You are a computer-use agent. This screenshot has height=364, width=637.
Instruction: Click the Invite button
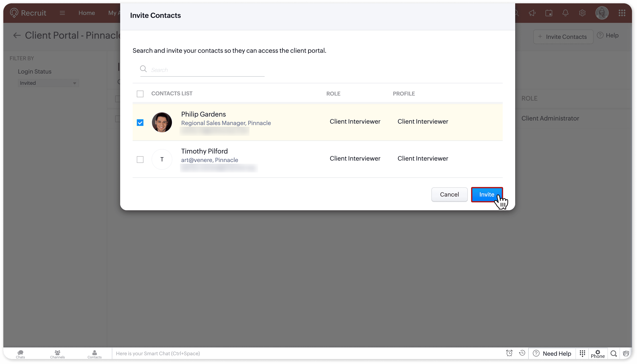click(486, 194)
